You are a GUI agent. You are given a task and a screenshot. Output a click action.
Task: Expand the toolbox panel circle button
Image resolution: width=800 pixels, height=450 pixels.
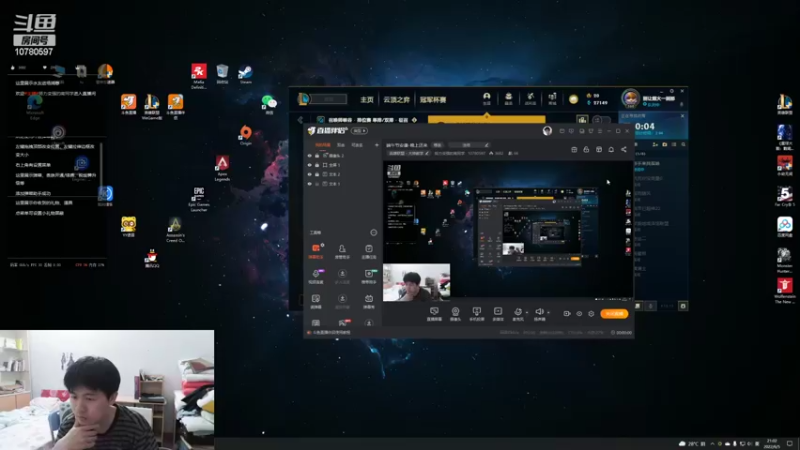[373, 233]
